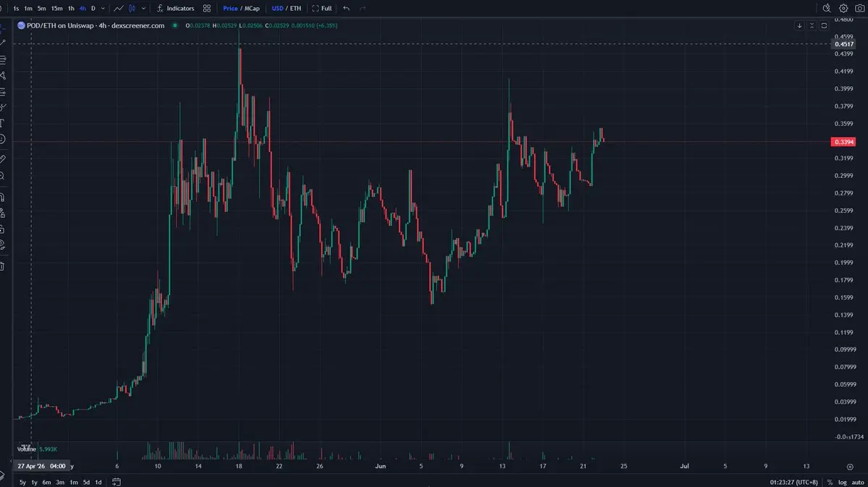This screenshot has width=868, height=487.
Task: Open the timezone menu 01:23:27 (UTC+8)
Action: pos(793,482)
